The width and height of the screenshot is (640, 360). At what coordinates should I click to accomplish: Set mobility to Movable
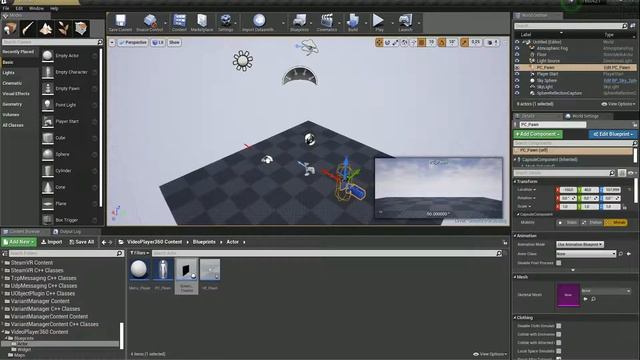617,222
